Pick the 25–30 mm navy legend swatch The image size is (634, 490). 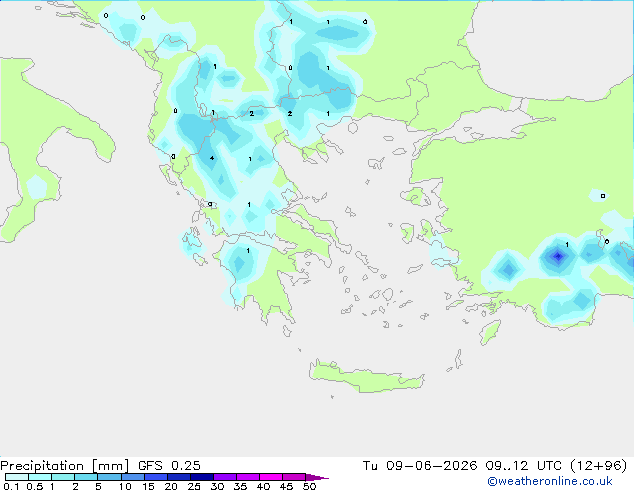pos(201,477)
